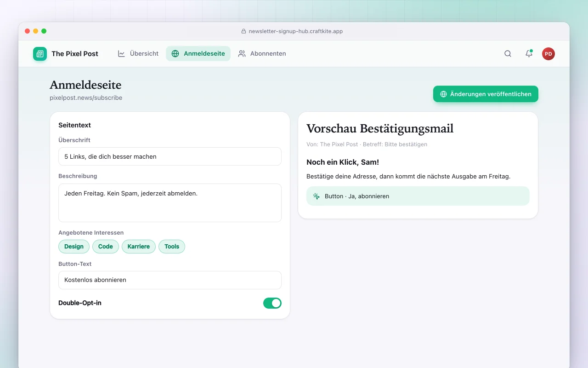Click The Pixel Post newspaper logo icon
The height and width of the screenshot is (368, 588).
[40, 54]
